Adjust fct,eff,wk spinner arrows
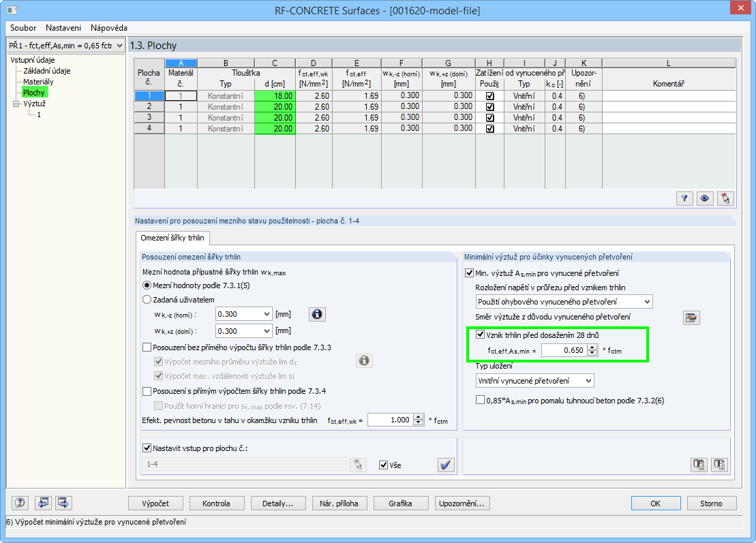Viewport: 756px width, 543px height. [x=419, y=420]
